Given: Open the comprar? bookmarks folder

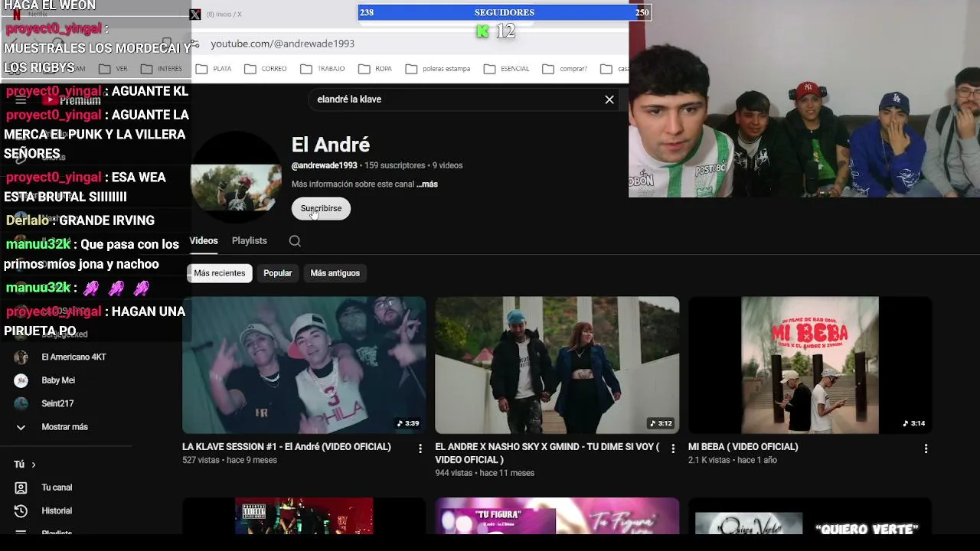Looking at the screenshot, I should (x=565, y=69).
